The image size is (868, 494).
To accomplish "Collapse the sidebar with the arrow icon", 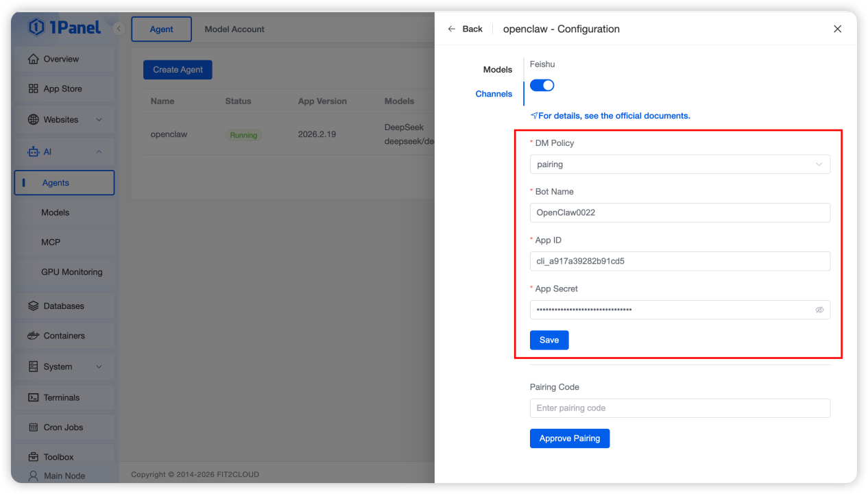I will click(x=119, y=29).
